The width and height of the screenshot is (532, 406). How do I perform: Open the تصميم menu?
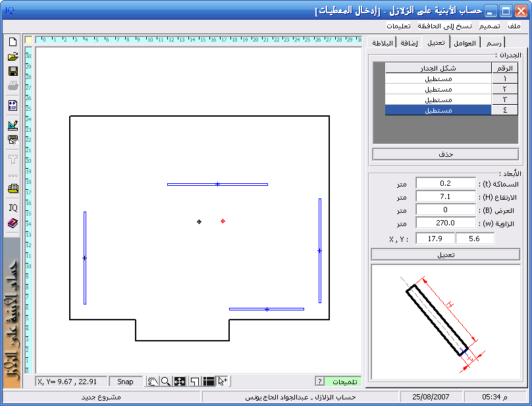[x=489, y=26]
